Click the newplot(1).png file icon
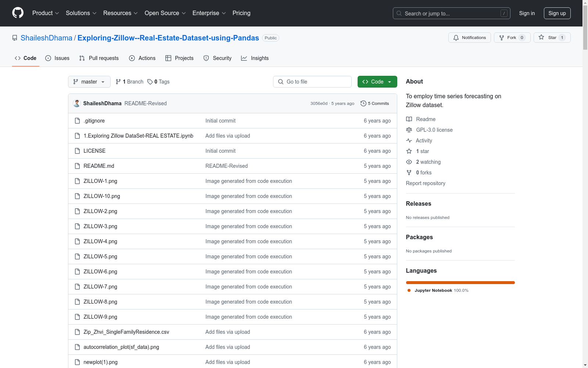Image resolution: width=588 pixels, height=368 pixels. 77,362
